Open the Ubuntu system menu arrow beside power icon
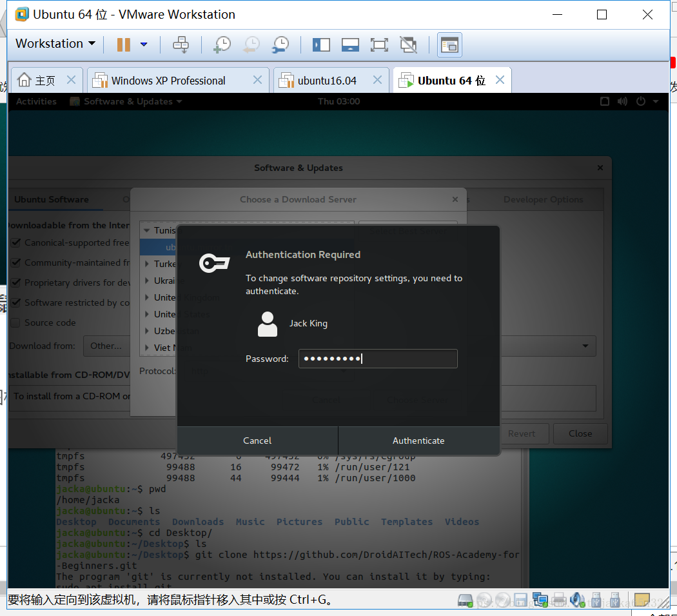Screen dimensions: 677x616 click(656, 101)
